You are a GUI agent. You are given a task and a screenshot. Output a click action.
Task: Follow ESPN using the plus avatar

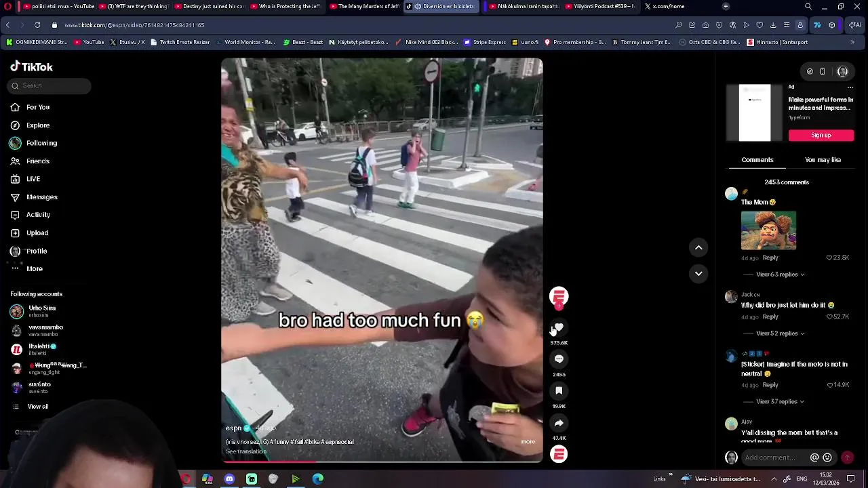coord(559,306)
